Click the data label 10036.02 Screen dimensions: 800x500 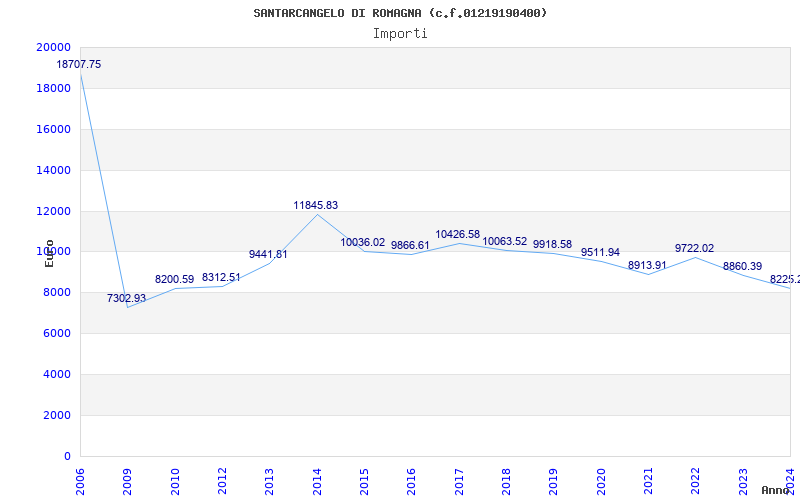(363, 242)
